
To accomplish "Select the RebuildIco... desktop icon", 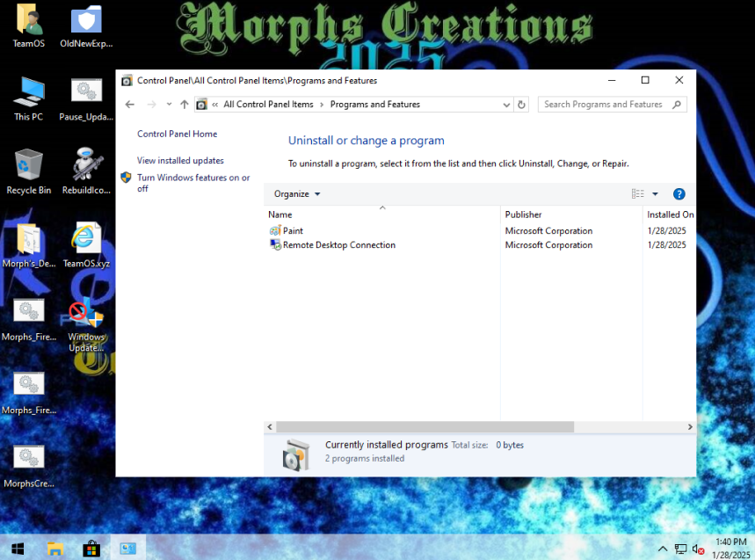I will [86, 172].
